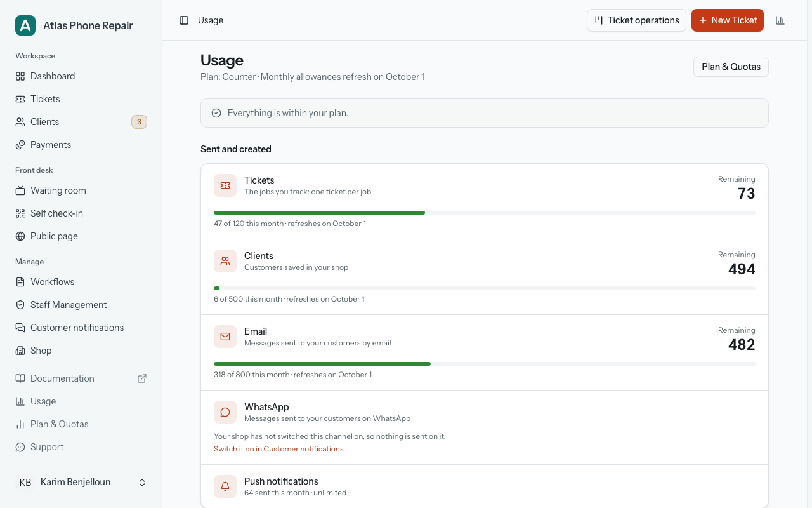Viewport: 812px width, 508px height.
Task: Click the Clients card people icon
Action: (225, 261)
